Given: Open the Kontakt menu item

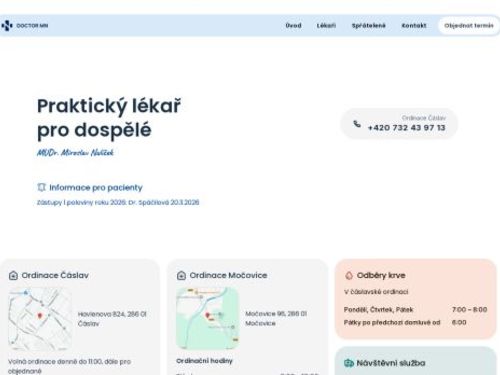Looking at the screenshot, I should (414, 26).
